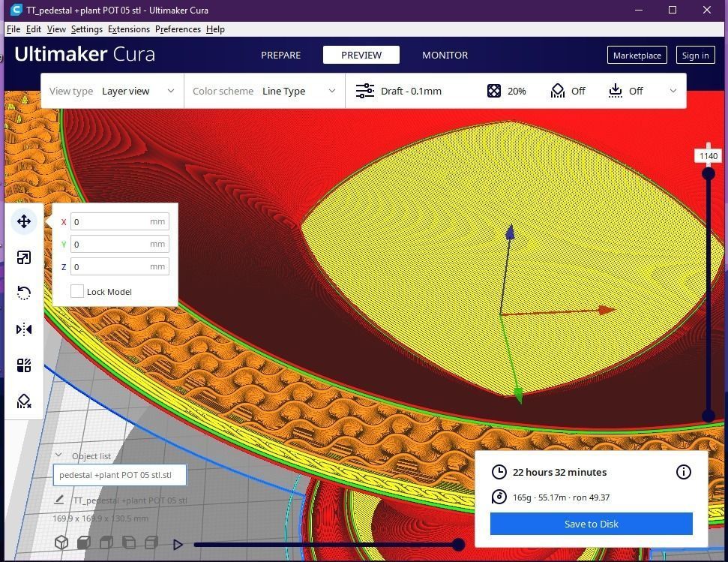
Task: Select the Move tool
Action: pyautogui.click(x=24, y=221)
